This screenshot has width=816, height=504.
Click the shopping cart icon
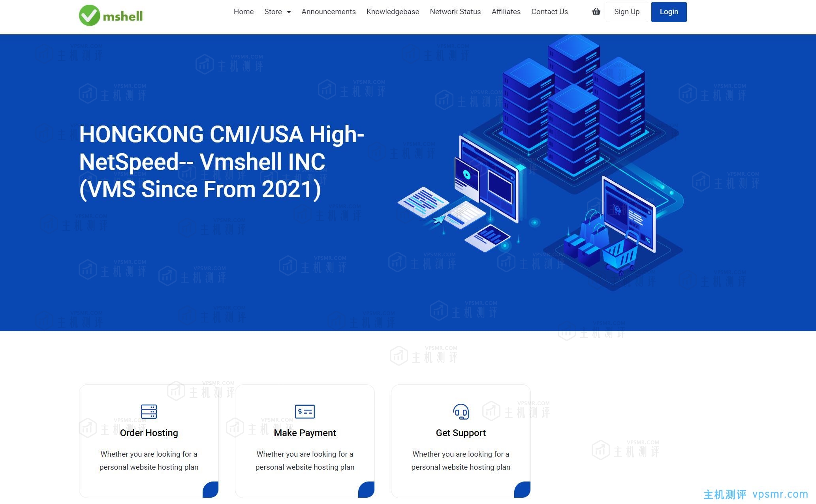pos(596,12)
